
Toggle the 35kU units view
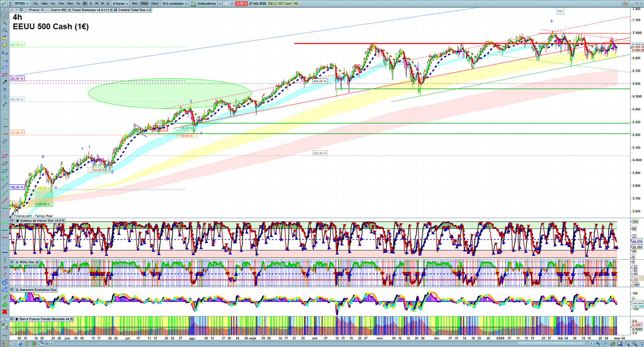pyautogui.click(x=155, y=3)
